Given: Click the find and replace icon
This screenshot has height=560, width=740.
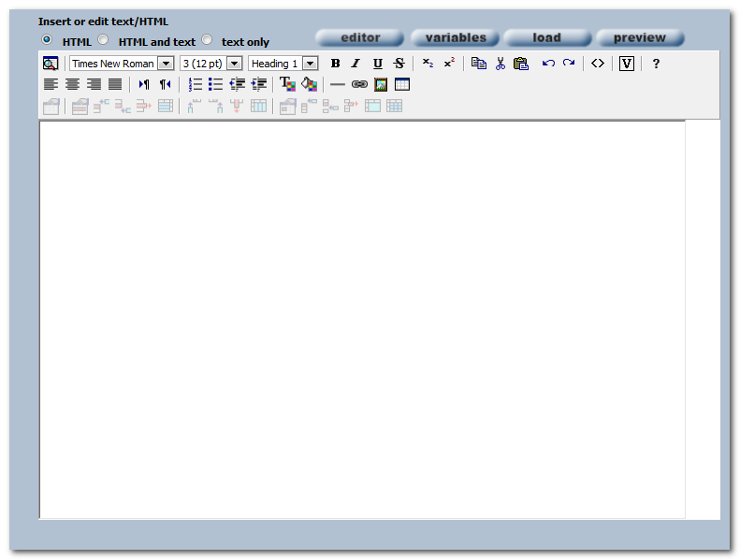Looking at the screenshot, I should point(51,64).
